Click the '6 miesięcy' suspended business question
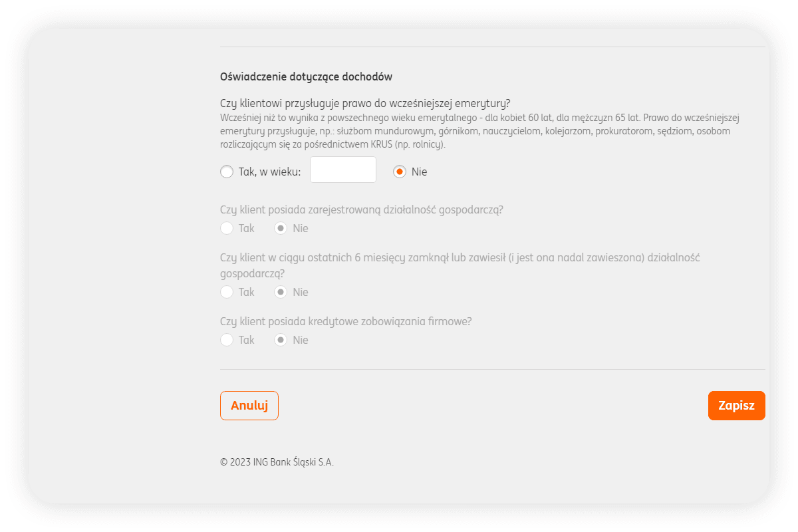 (x=459, y=258)
